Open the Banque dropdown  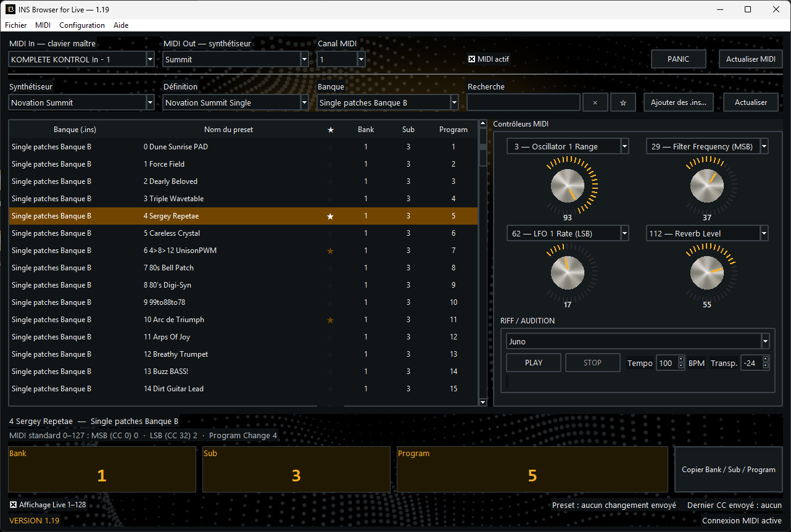[x=388, y=102]
